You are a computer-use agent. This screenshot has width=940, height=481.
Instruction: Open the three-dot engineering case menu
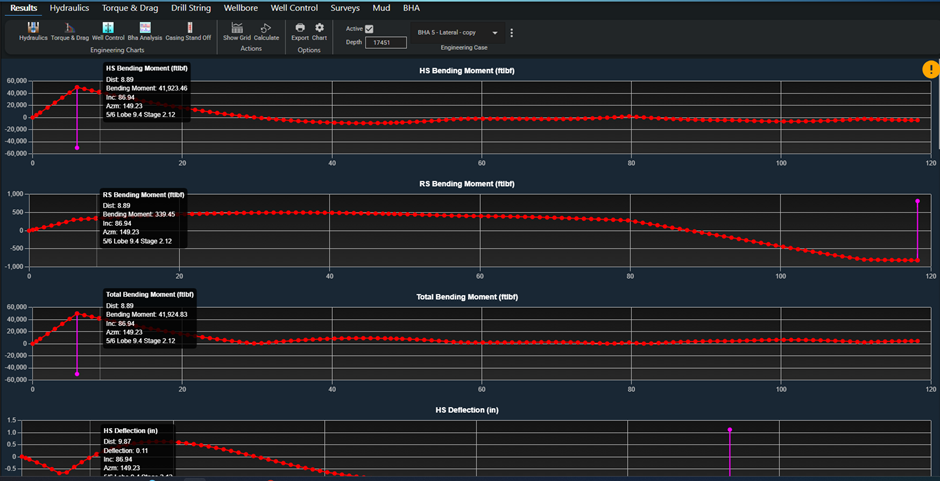512,33
